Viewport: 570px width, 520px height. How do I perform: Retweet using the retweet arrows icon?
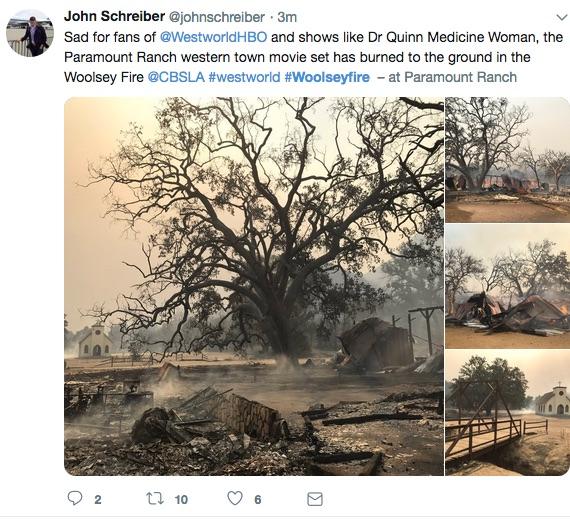[x=155, y=499]
